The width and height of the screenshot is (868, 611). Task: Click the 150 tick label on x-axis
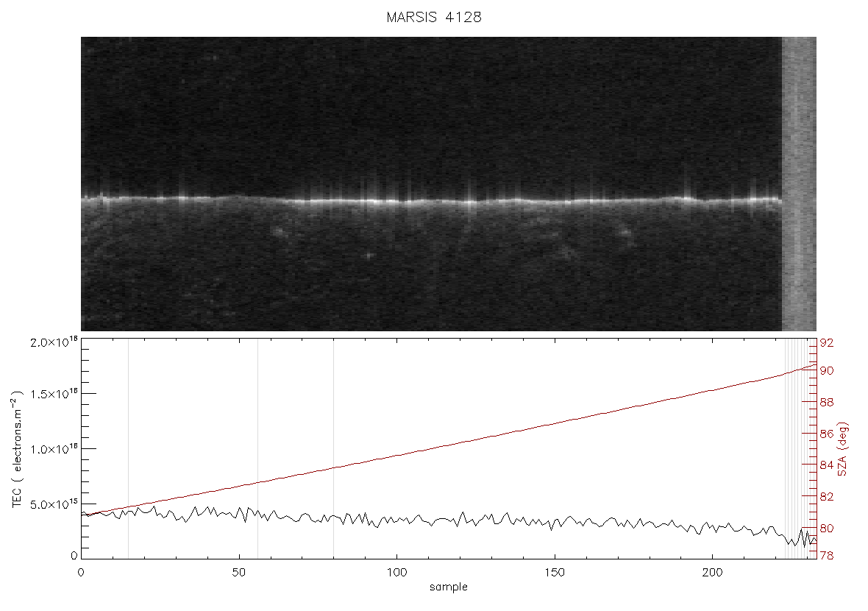click(x=555, y=572)
